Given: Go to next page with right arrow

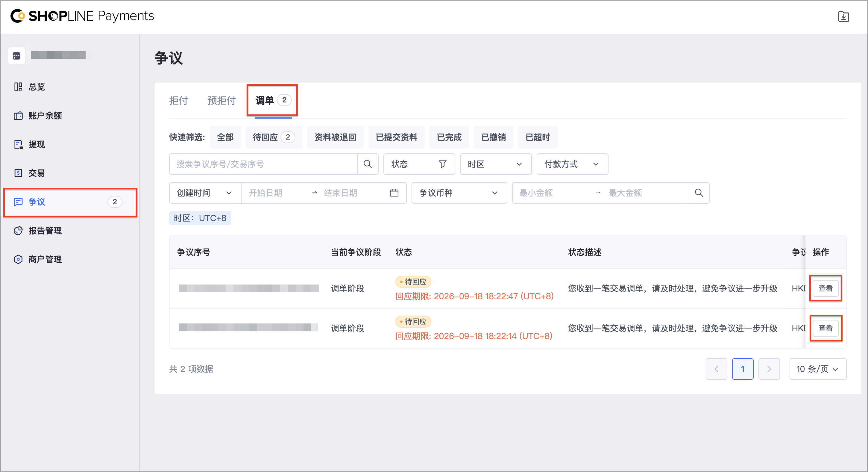Looking at the screenshot, I should pos(769,369).
